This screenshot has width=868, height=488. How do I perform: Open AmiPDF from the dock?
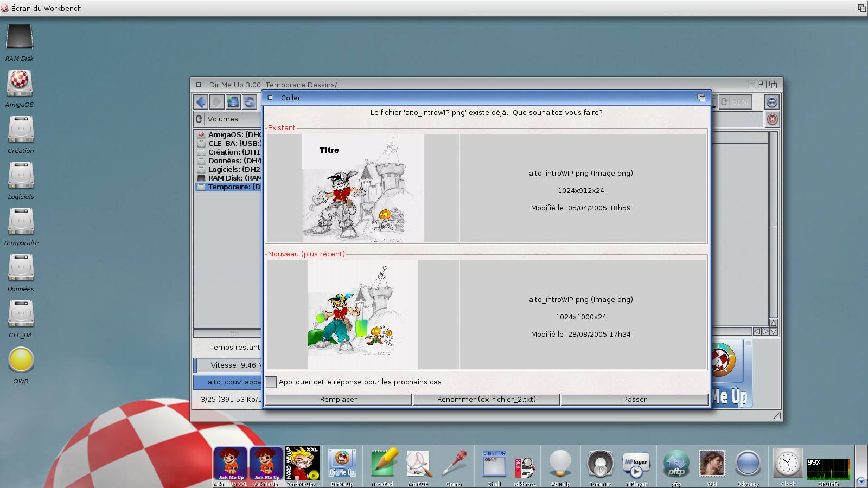pyautogui.click(x=418, y=465)
